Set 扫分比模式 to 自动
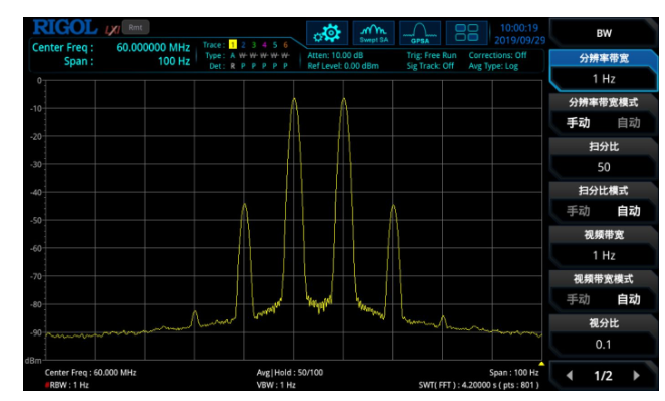The width and height of the screenshot is (665, 401). click(x=629, y=211)
